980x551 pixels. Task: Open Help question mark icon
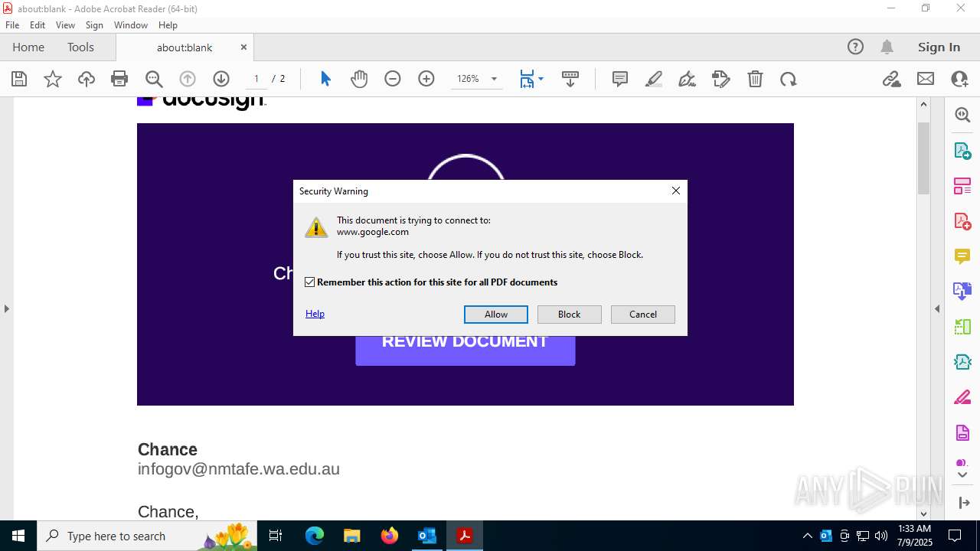pyautogui.click(x=855, y=47)
